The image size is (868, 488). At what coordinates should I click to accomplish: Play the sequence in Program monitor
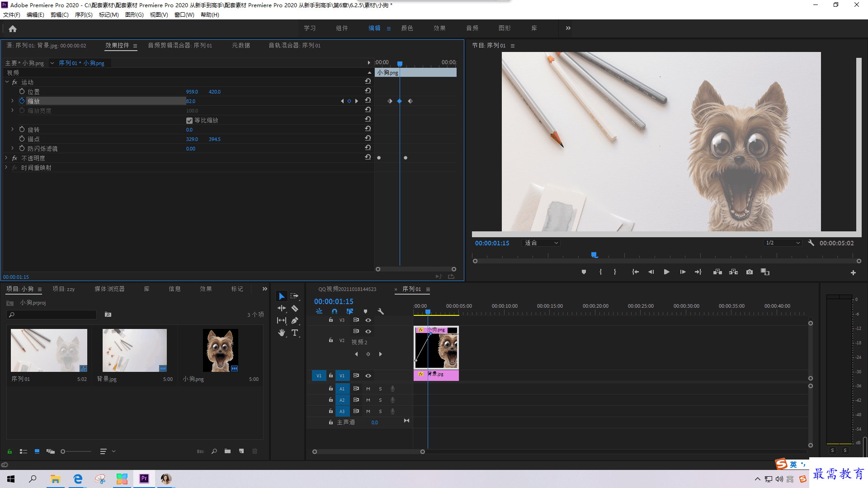click(666, 272)
